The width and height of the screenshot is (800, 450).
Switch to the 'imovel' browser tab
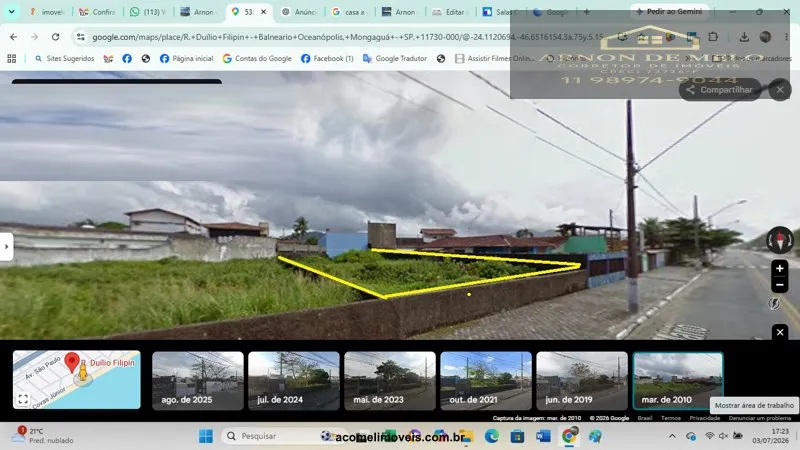(x=46, y=12)
